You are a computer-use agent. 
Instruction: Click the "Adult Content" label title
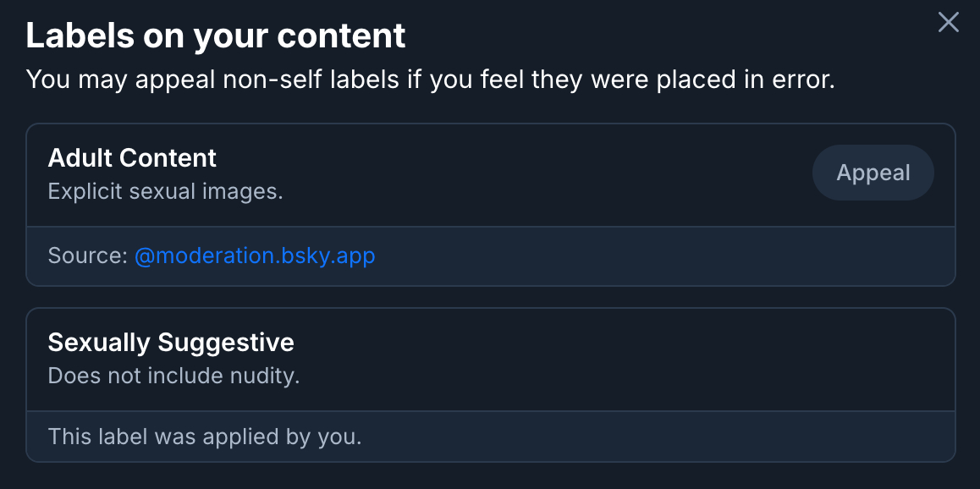point(132,158)
